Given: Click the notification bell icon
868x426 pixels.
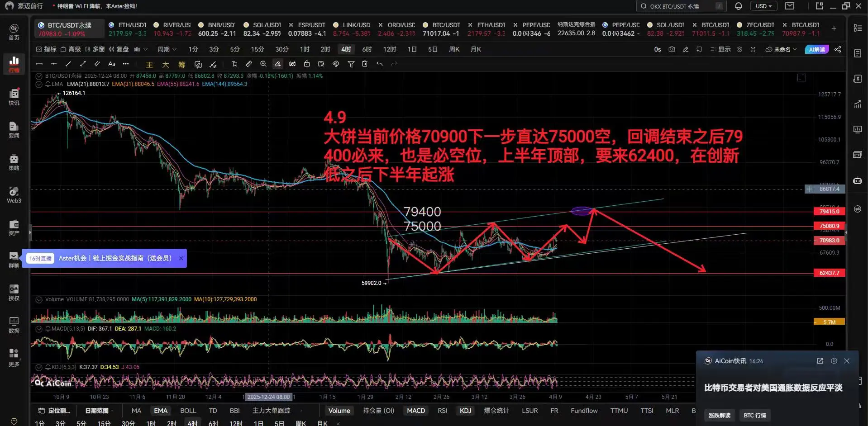Looking at the screenshot, I should click(739, 6).
